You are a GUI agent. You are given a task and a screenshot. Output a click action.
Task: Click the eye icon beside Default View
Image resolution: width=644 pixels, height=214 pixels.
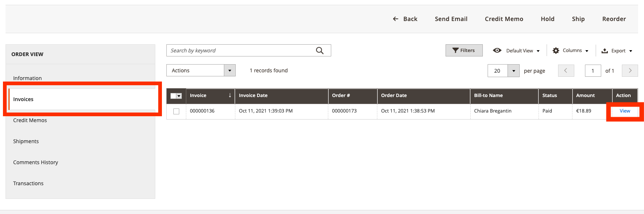coord(497,51)
